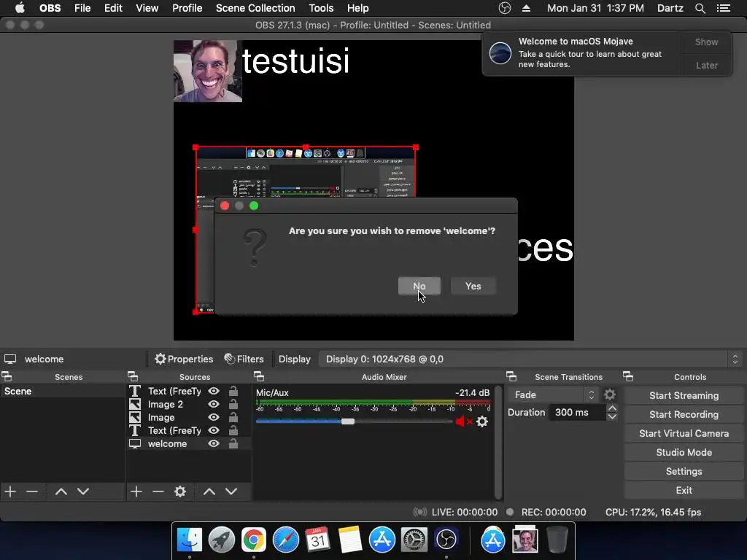
Task: Open source properties gear in Sources toolbar
Action: point(180,491)
